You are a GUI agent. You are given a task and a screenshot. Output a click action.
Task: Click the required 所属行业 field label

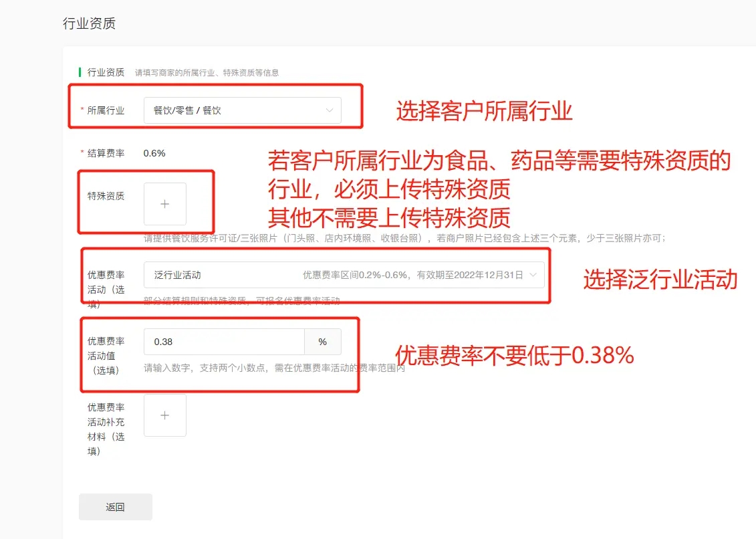coord(106,110)
